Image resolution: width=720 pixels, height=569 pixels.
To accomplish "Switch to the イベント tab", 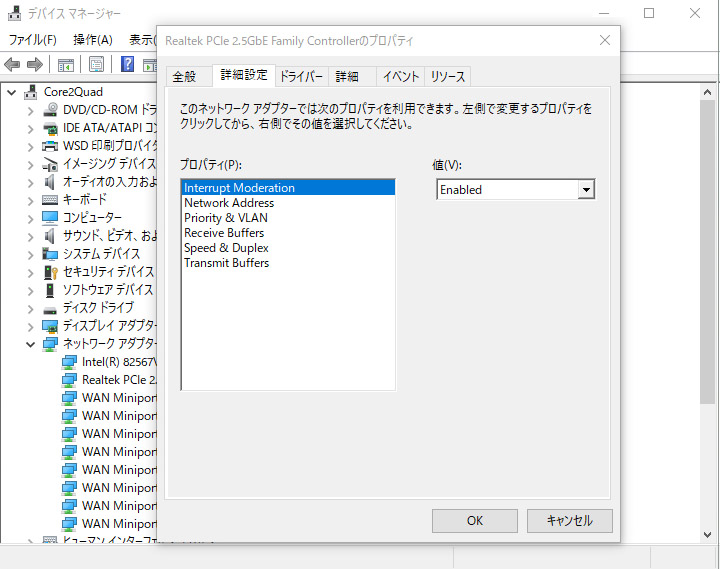I will 401,76.
